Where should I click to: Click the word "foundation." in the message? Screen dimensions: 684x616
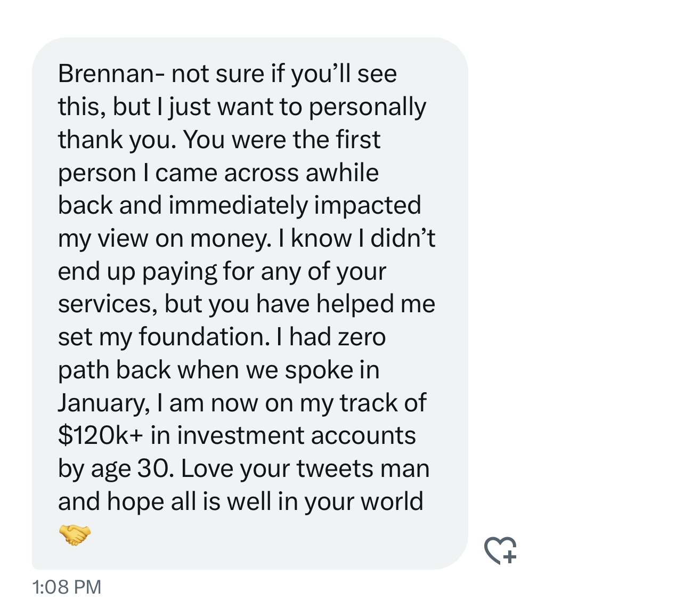(205, 337)
